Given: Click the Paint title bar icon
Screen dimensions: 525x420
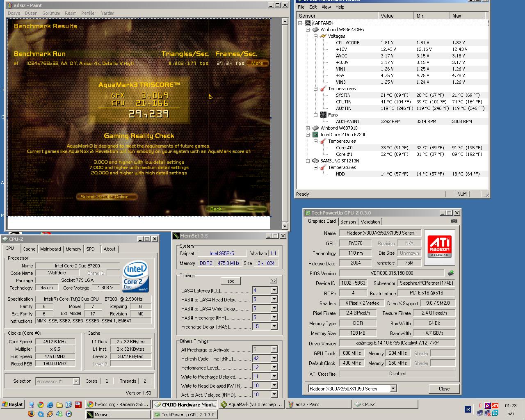Looking at the screenshot, I should tap(10, 5).
